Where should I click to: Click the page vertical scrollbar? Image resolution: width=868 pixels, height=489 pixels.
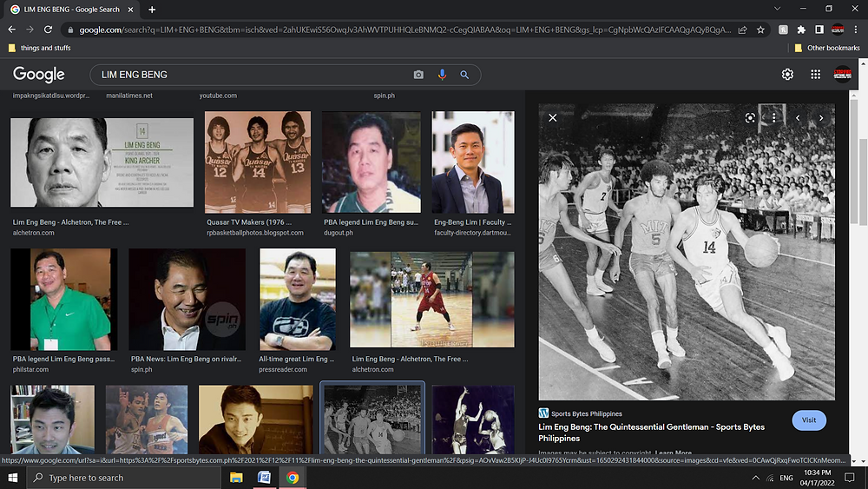coord(863,182)
